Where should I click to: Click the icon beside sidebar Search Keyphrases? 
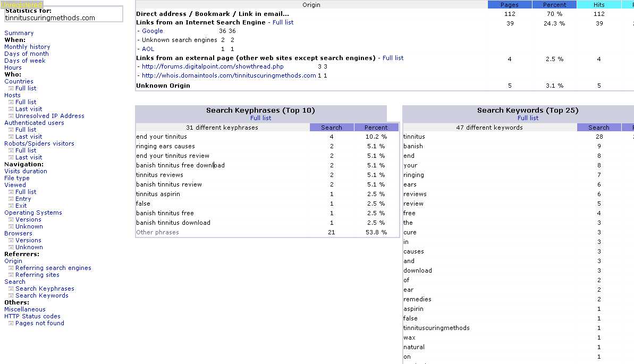click(x=11, y=289)
